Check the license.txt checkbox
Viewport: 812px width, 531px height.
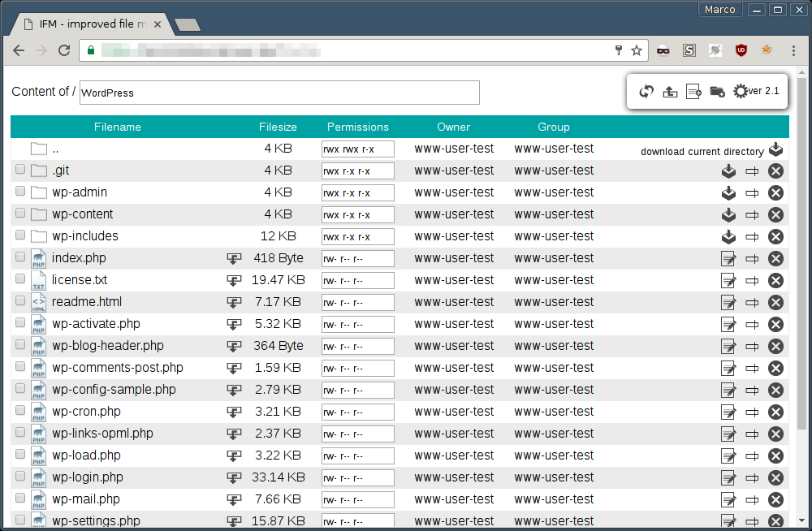coord(20,278)
